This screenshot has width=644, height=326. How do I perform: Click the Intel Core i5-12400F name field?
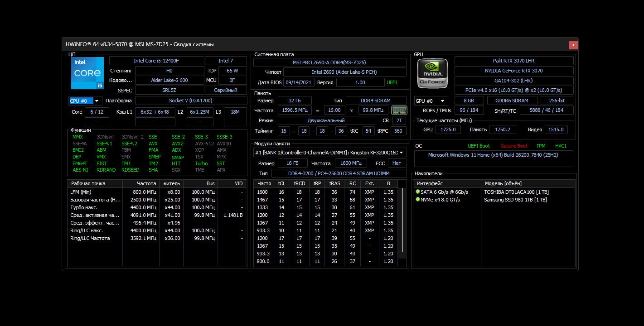pos(156,61)
